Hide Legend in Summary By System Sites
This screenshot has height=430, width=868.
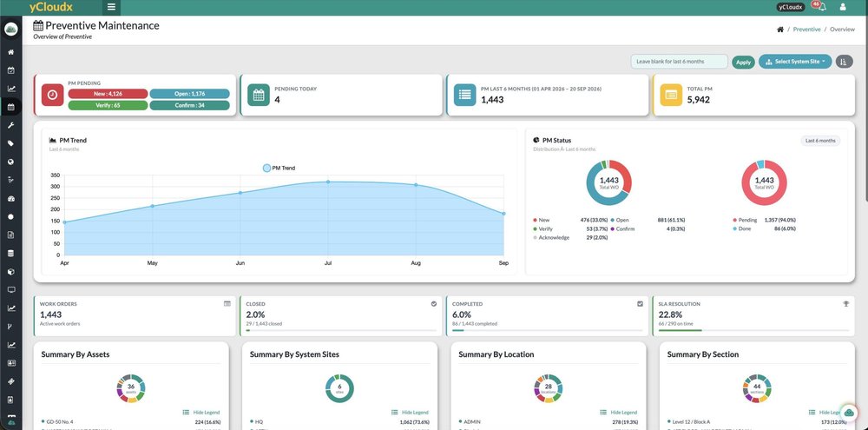[410, 413]
